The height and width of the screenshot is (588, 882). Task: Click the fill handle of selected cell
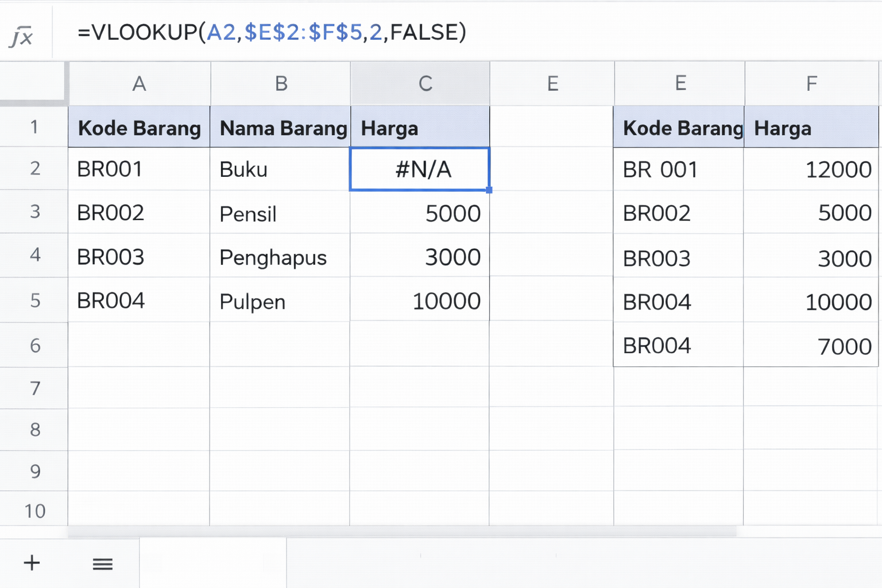(x=489, y=190)
